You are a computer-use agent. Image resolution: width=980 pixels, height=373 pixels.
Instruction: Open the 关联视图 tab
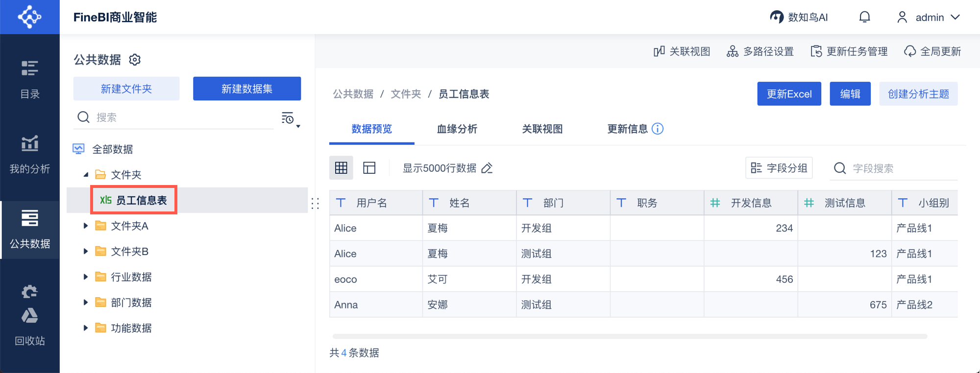pyautogui.click(x=542, y=129)
